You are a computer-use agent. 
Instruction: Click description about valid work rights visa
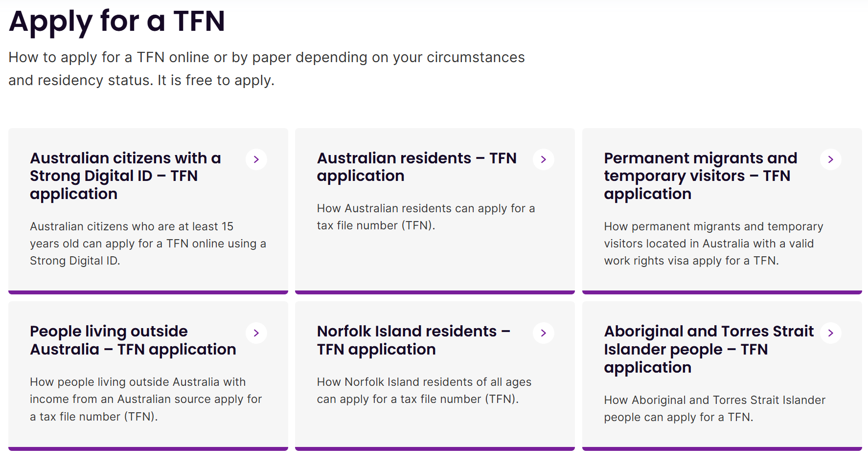(x=713, y=244)
